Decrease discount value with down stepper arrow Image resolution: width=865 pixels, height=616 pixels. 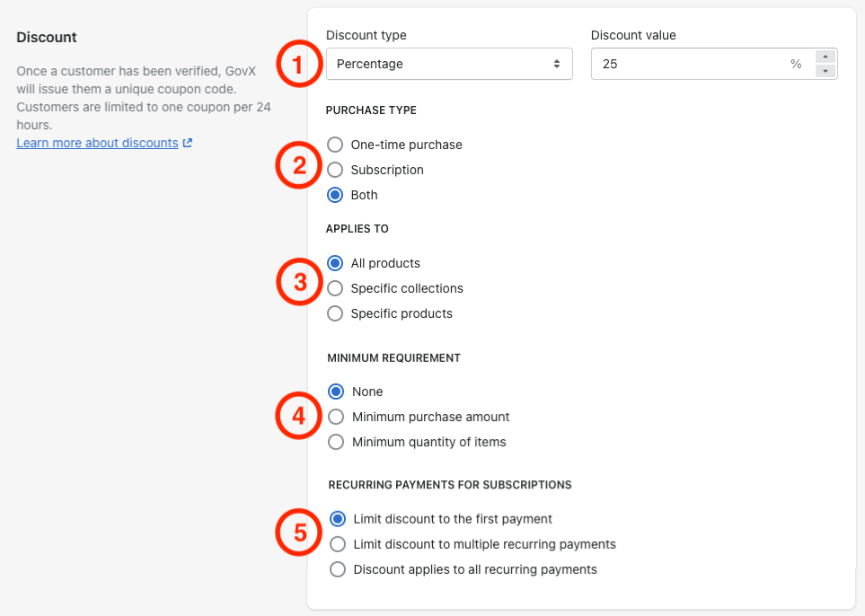coord(825,71)
